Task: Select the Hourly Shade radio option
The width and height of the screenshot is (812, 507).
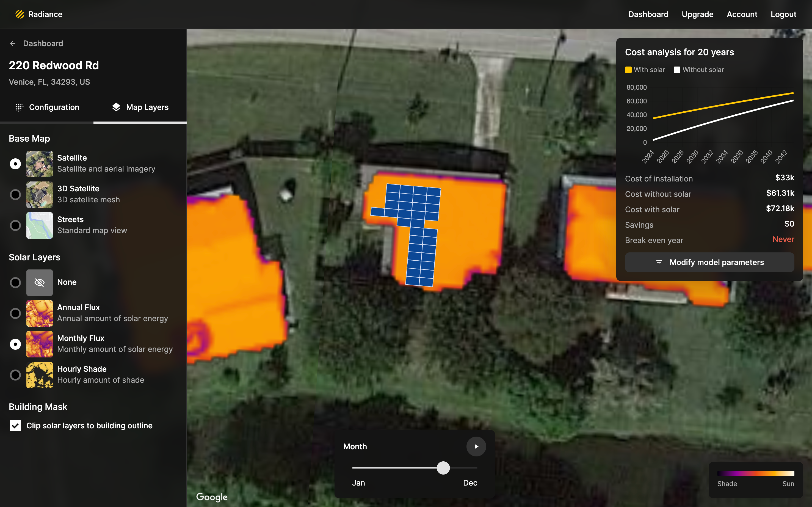Action: click(x=15, y=375)
